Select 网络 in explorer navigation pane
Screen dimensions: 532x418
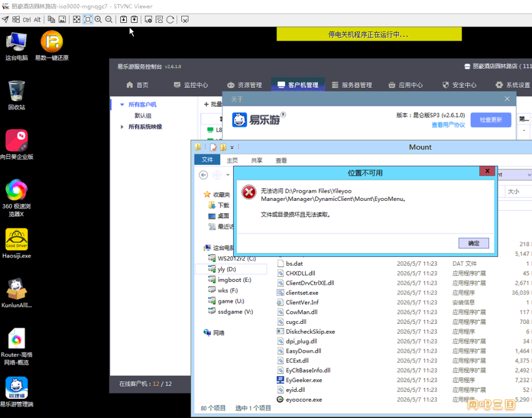(x=214, y=333)
